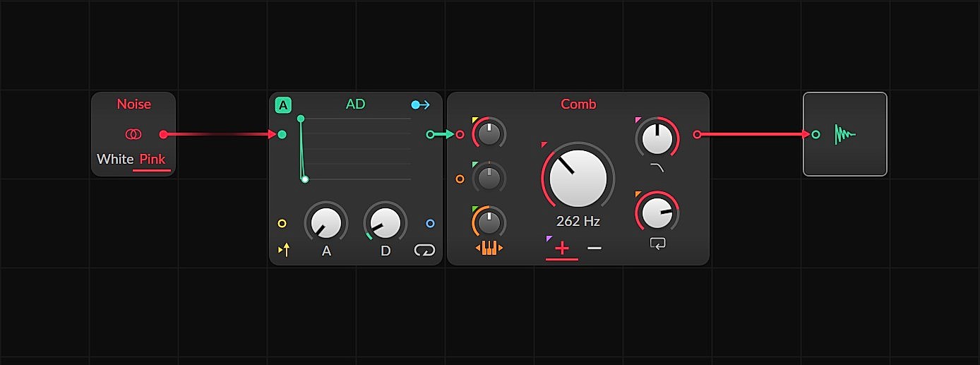The image size is (980, 365).
Task: Click the Comb module title
Action: tap(578, 104)
